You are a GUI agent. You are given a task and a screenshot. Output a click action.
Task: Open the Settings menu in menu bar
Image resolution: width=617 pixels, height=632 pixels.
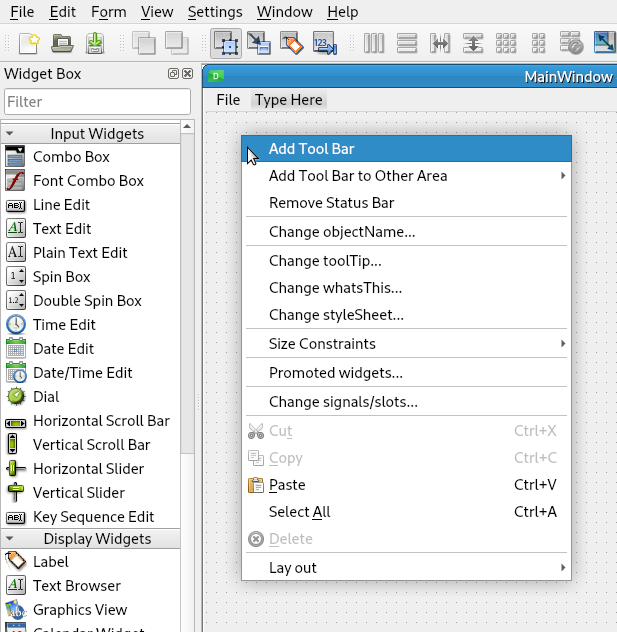pos(215,12)
